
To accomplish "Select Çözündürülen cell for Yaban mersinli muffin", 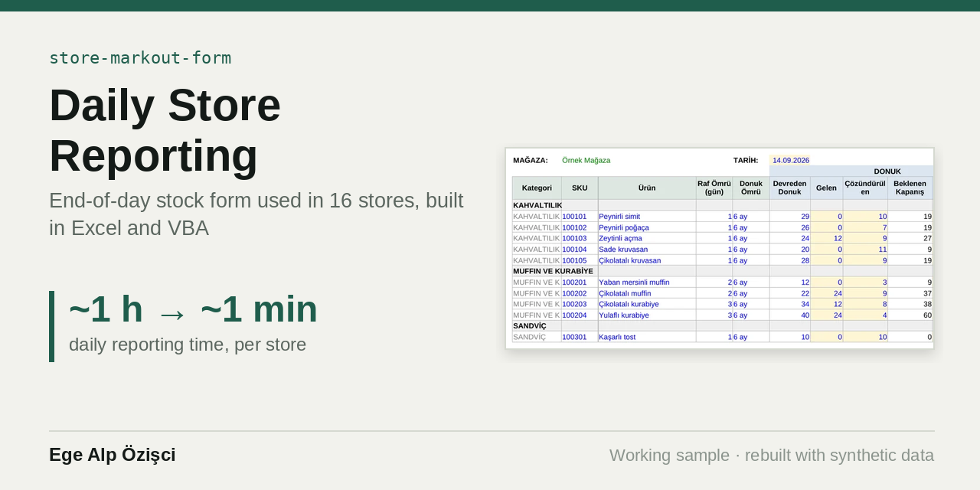I will click(x=865, y=283).
